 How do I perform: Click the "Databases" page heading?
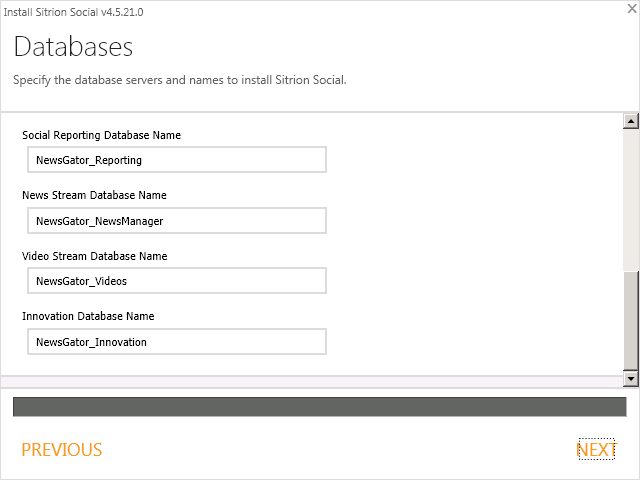click(73, 47)
